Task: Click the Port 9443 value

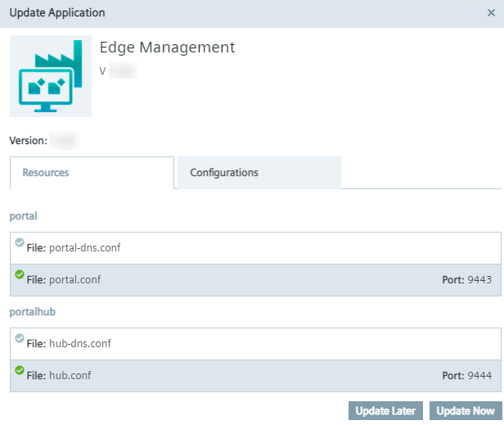Action: point(479,280)
